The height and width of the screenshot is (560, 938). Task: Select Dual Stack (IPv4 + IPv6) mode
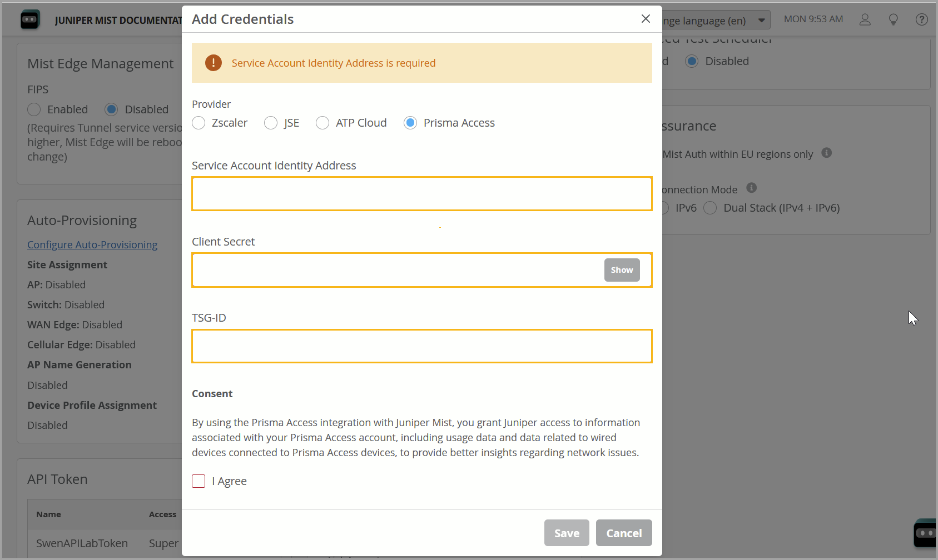710,208
